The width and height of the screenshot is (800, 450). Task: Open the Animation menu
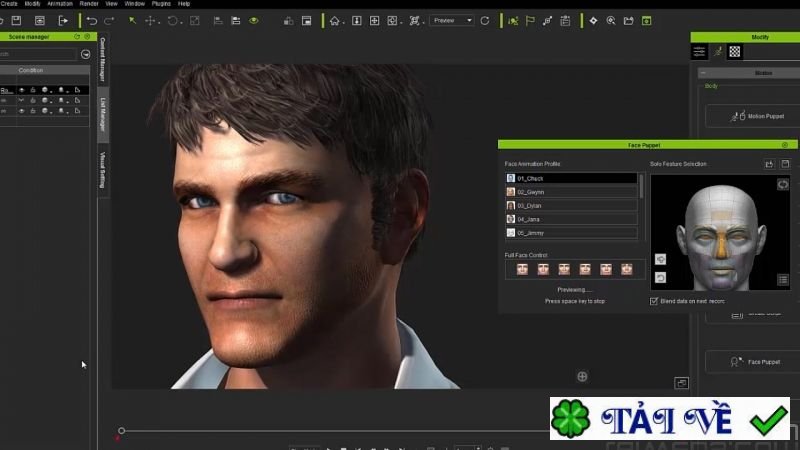(x=60, y=4)
